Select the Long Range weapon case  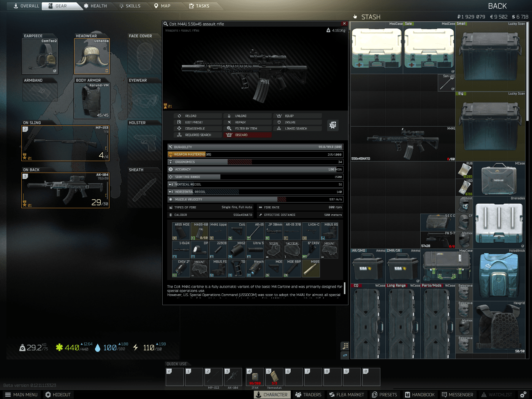pyautogui.click(x=403, y=321)
